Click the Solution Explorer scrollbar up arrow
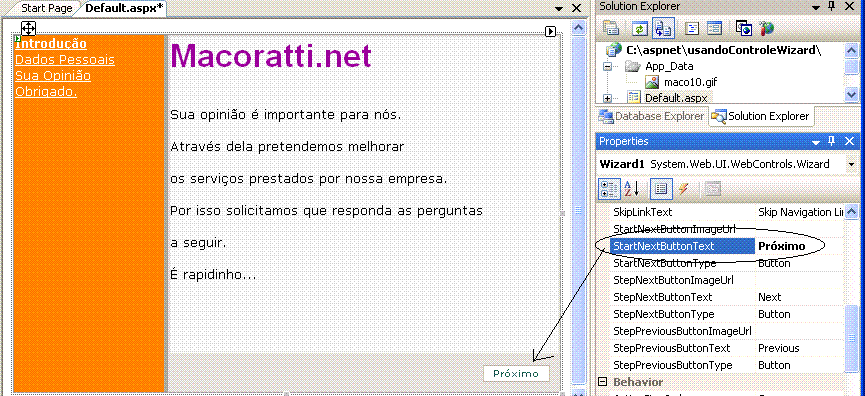Viewport: 865px width, 396px height. click(851, 50)
